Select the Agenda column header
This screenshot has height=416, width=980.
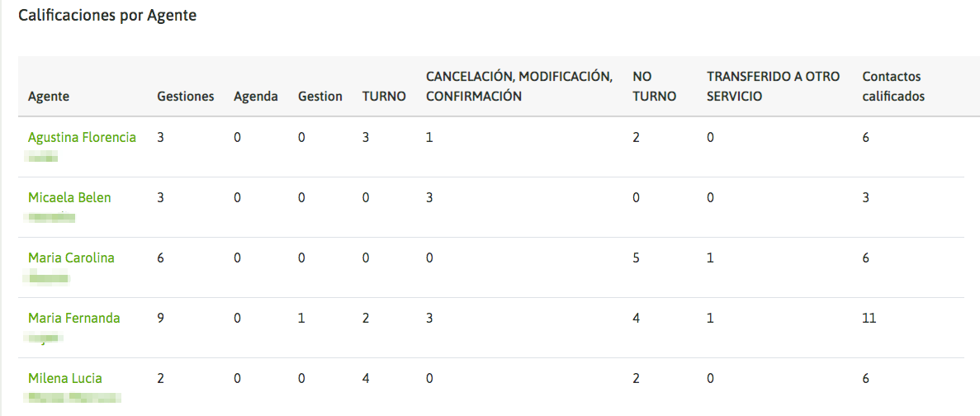pos(256,97)
